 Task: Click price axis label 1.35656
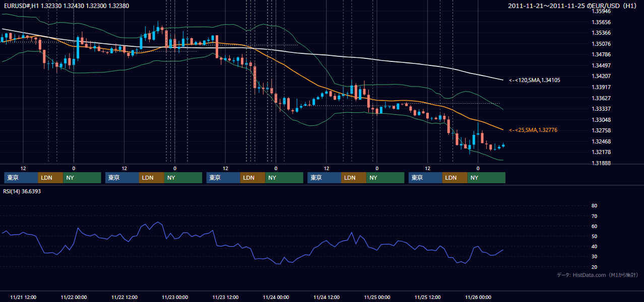(601, 22)
